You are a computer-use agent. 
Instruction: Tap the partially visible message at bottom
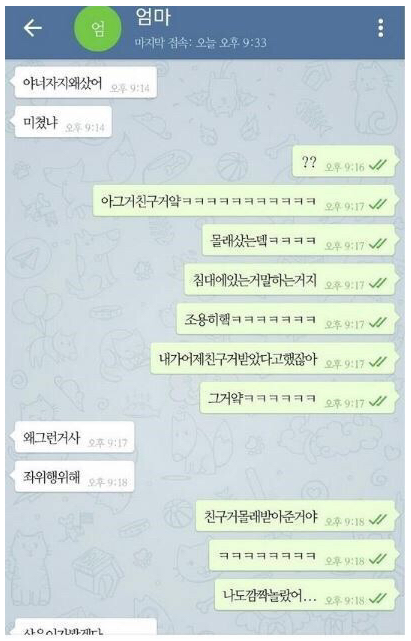[85, 627]
